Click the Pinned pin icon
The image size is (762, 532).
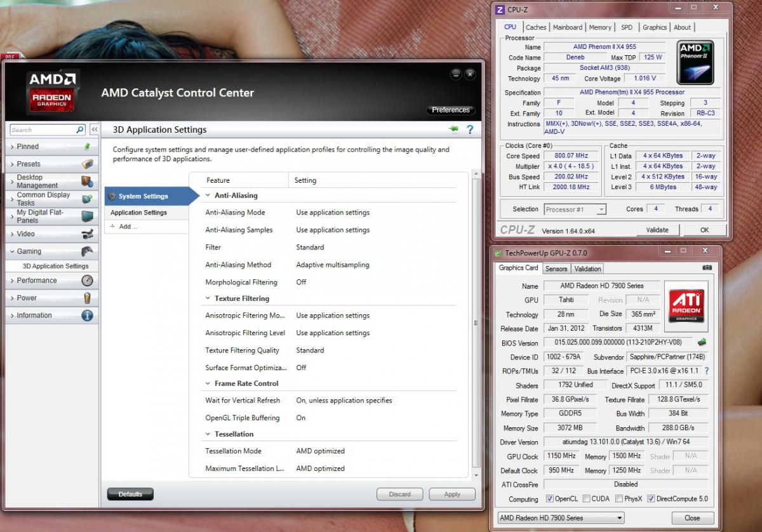coord(88,146)
